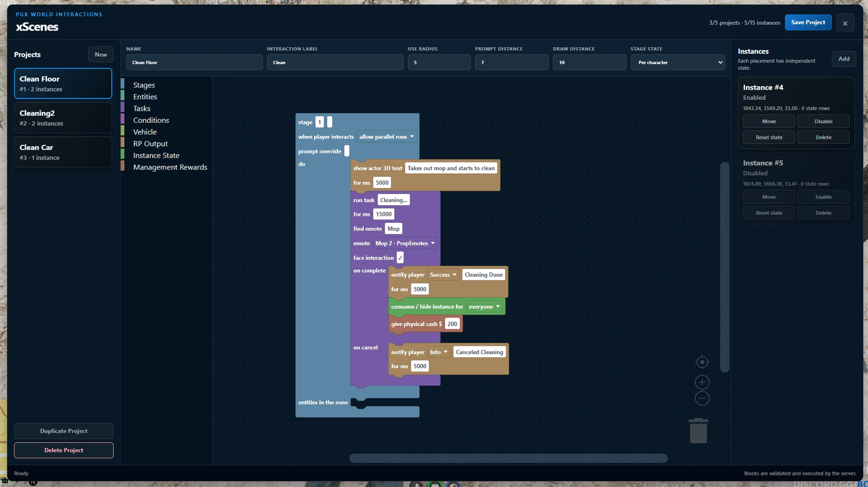Select the Clean Floor project
Image resolution: width=868 pixels, height=487 pixels.
pyautogui.click(x=63, y=83)
